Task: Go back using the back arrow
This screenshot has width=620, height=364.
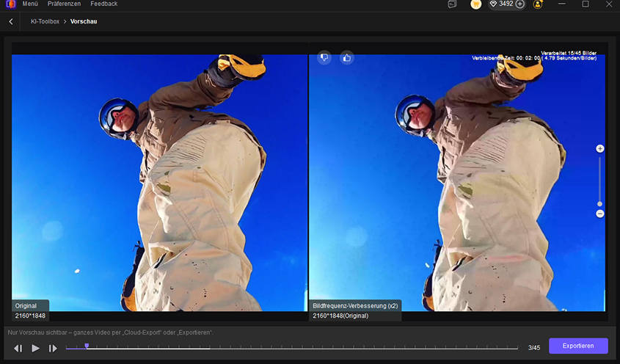Action: pos(11,21)
